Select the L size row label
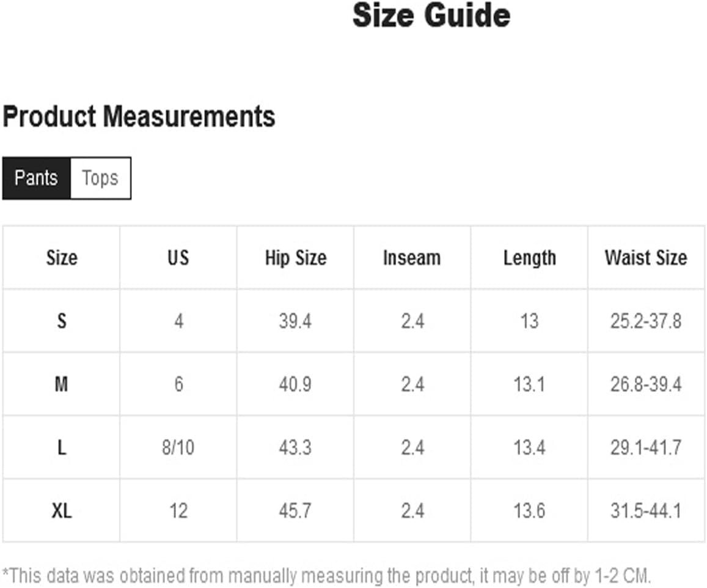This screenshot has width=707, height=588. (62, 447)
